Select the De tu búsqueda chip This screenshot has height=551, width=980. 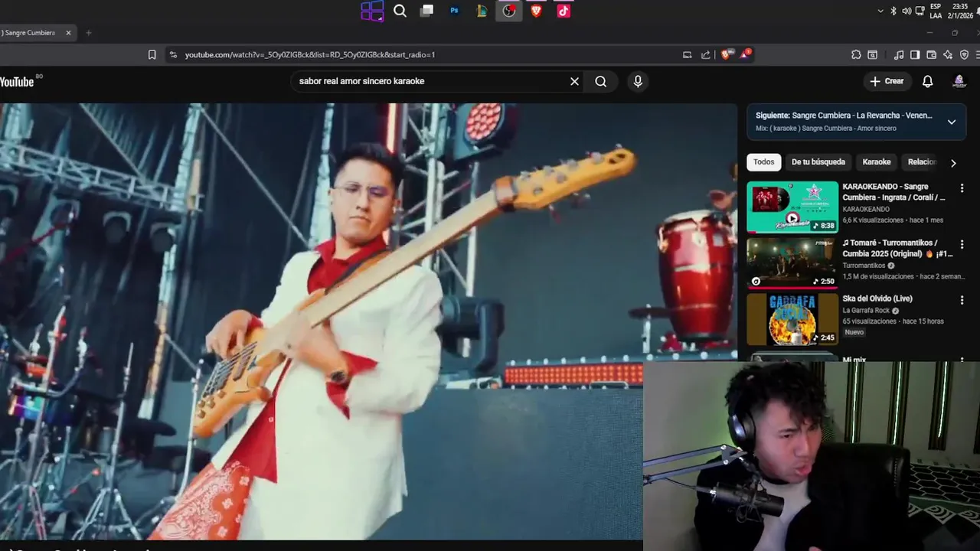click(818, 162)
